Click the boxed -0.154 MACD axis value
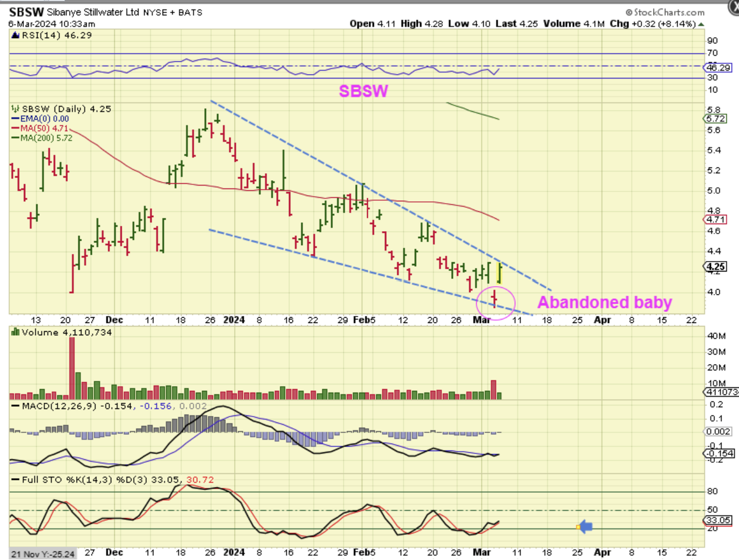 point(719,454)
